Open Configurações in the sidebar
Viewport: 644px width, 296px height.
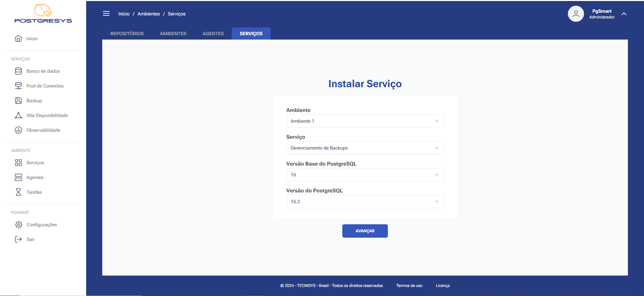[42, 225]
